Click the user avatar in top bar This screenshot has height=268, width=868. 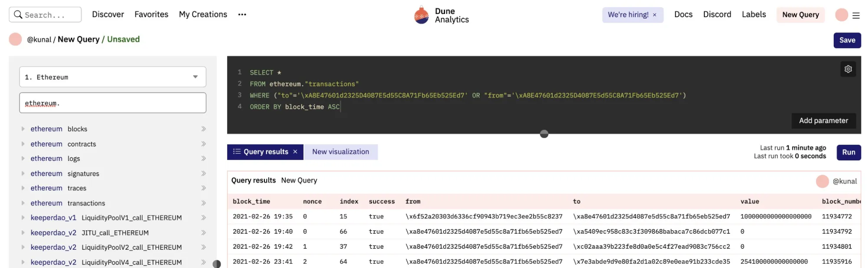(841, 15)
